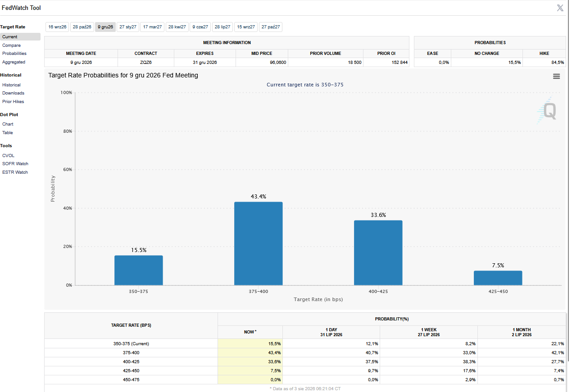Open the 17 mar27 meeting tab
The height and width of the screenshot is (392, 572).
pos(152,27)
